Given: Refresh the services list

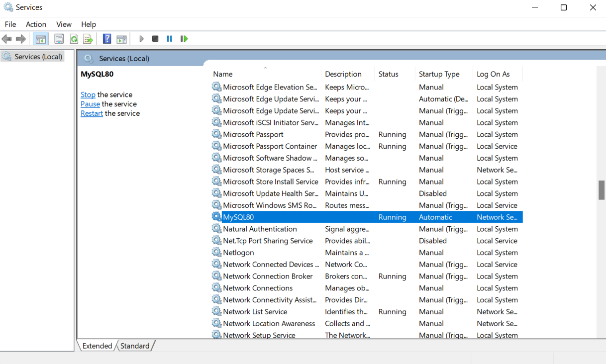Looking at the screenshot, I should click(x=74, y=38).
